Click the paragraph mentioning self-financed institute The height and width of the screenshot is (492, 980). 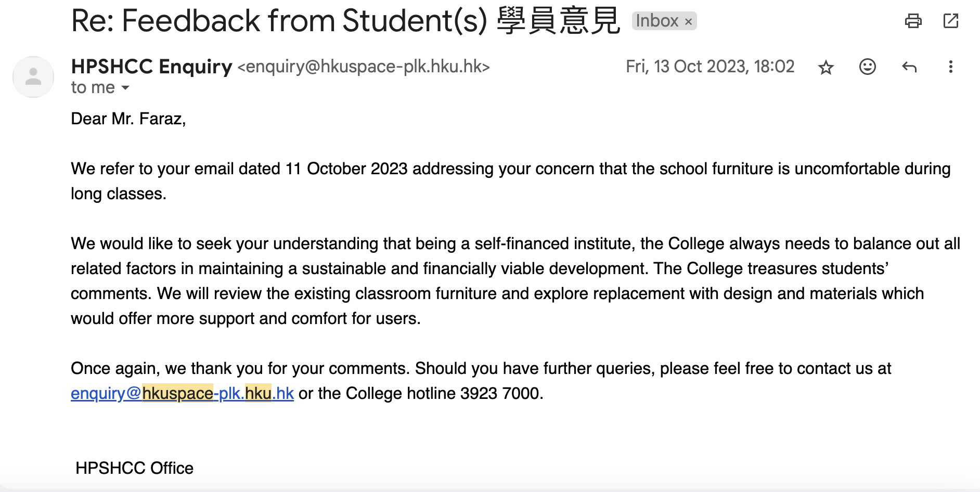515,281
